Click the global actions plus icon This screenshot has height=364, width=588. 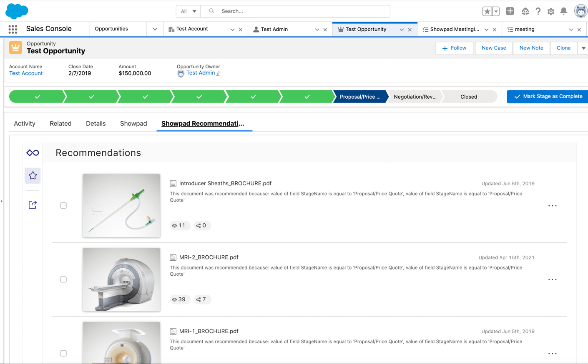tap(510, 11)
